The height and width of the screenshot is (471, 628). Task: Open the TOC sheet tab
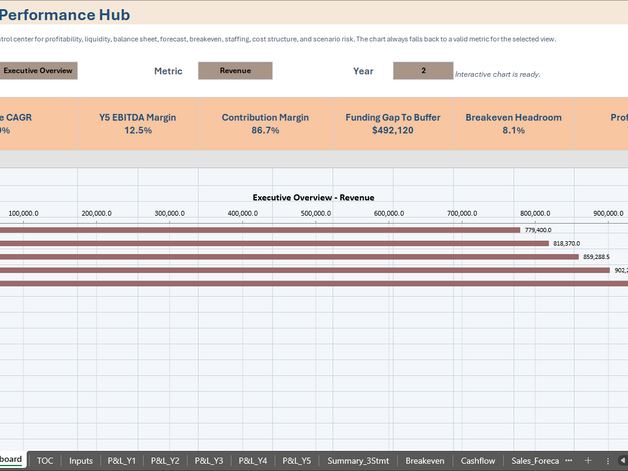coord(45,461)
